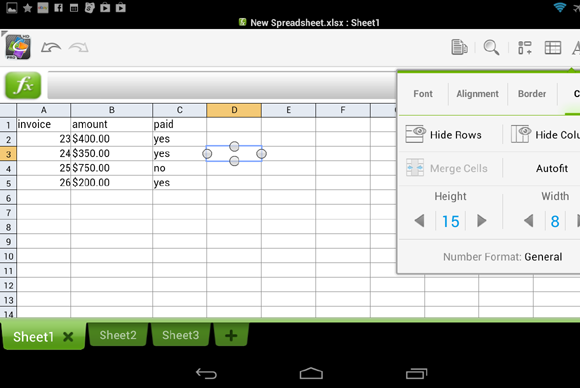This screenshot has height=388, width=580.
Task: Open the insert rows/columns tool icon
Action: [525, 48]
